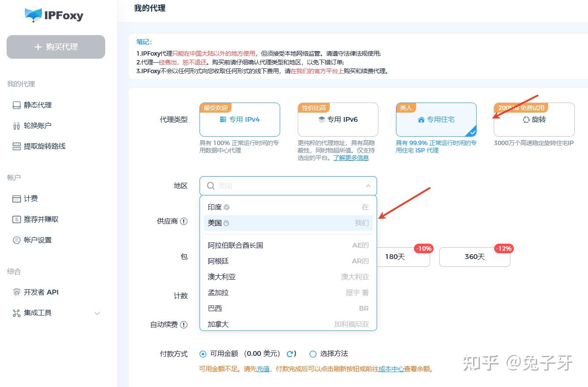Click the 专用住宅 house icon

tap(421, 120)
